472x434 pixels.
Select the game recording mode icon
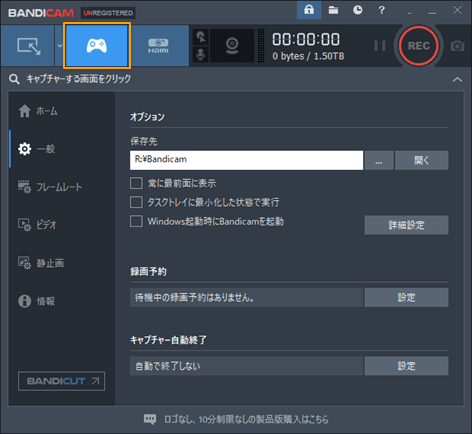[x=97, y=46]
